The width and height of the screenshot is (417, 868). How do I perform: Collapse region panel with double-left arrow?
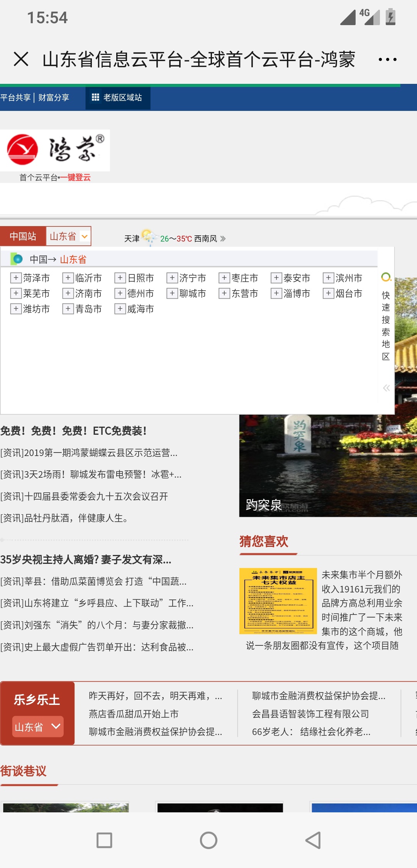386,388
